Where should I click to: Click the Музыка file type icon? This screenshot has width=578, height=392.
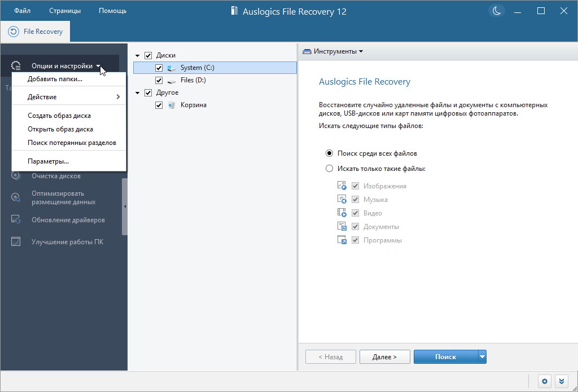coord(341,199)
